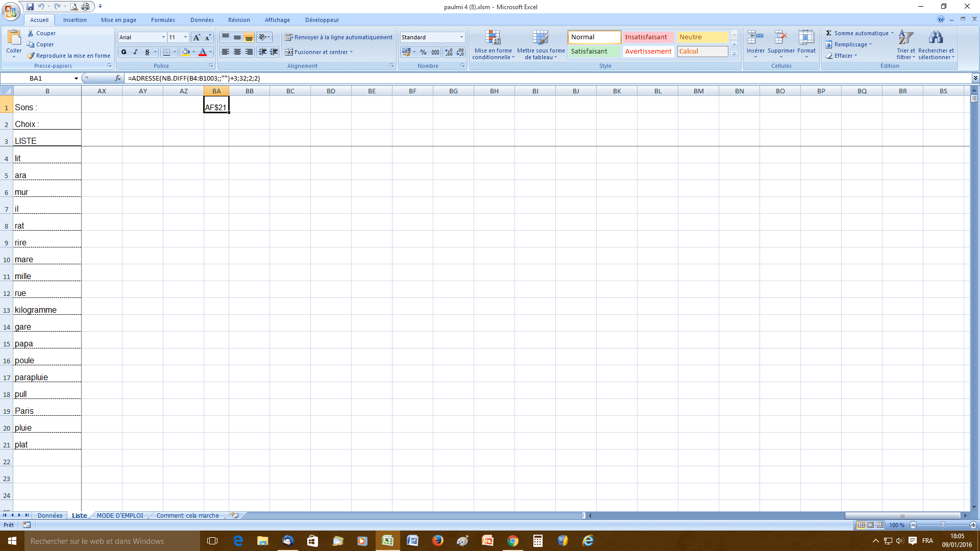Image resolution: width=980 pixels, height=551 pixels.
Task: Open the Arial font name dropdown
Action: point(163,37)
